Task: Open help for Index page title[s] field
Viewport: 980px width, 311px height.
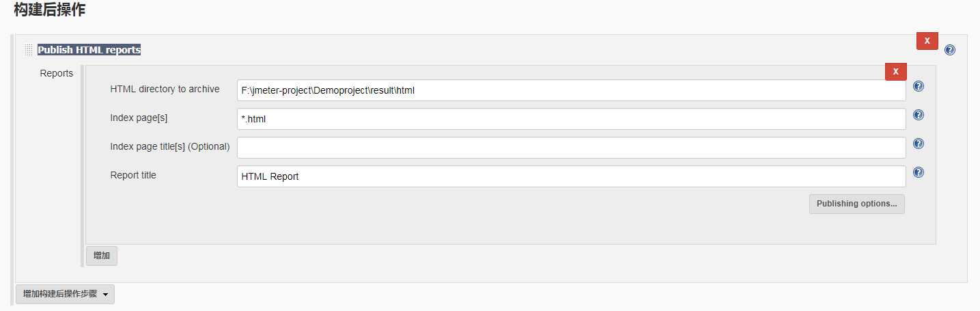Action: pyautogui.click(x=919, y=144)
